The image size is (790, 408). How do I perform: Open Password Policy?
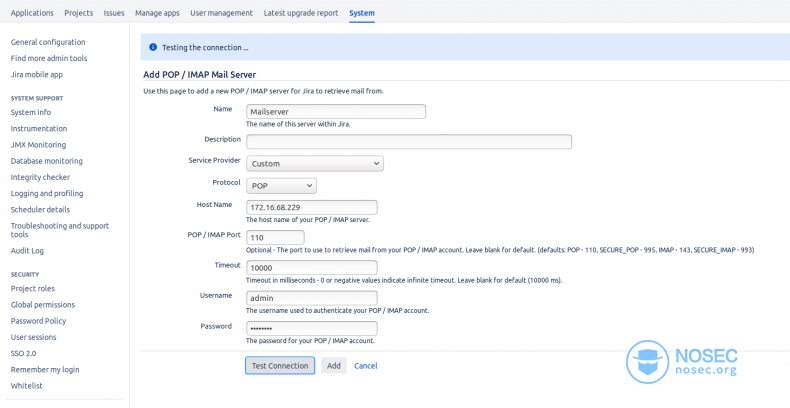(38, 321)
